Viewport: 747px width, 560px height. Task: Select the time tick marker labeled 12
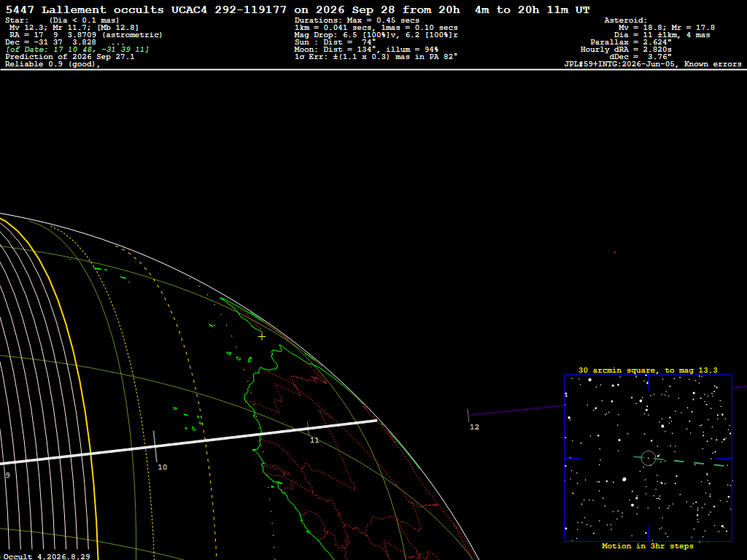(468, 415)
